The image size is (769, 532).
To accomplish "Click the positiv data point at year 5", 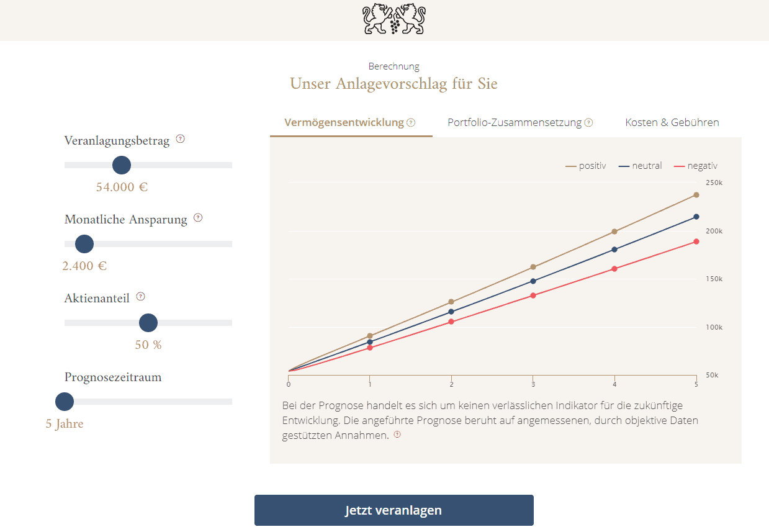I will (696, 195).
